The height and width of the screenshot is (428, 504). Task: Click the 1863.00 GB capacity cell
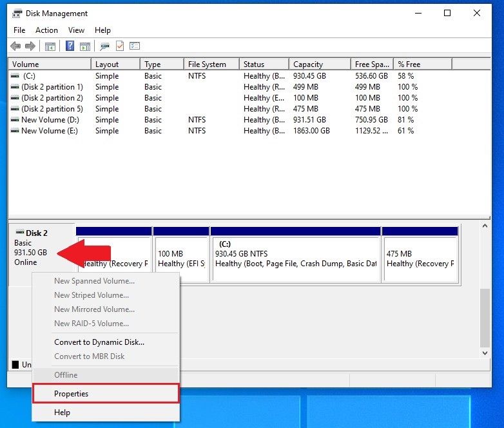pos(311,131)
